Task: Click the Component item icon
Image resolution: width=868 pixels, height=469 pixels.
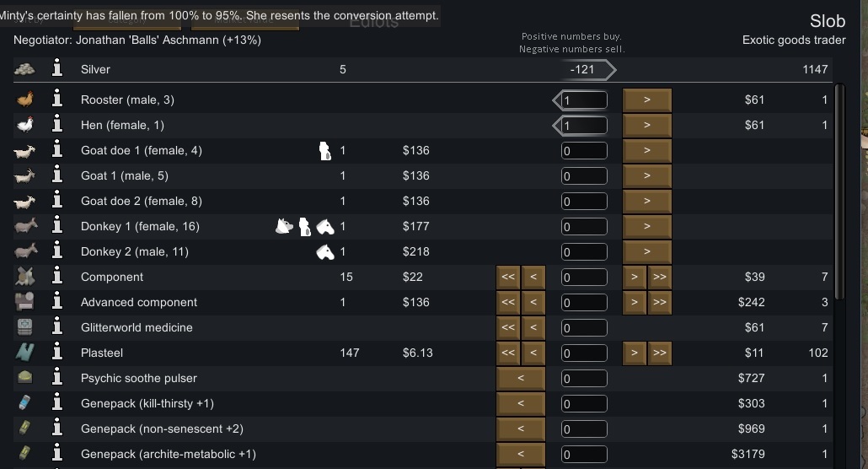Action: click(x=25, y=277)
